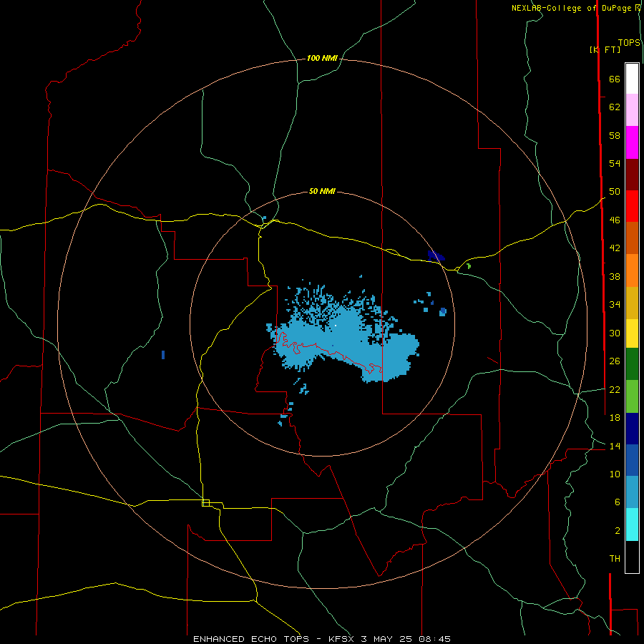The height and width of the screenshot is (644, 644).
Task: Click the dark green 26 kft swatch
Action: 632,364
